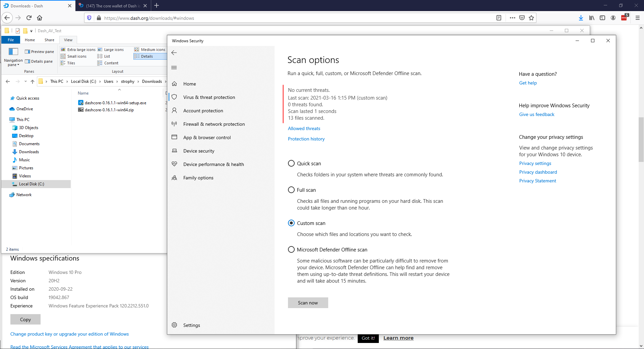Open Explorer recent locations dropdown arrow

(25, 81)
